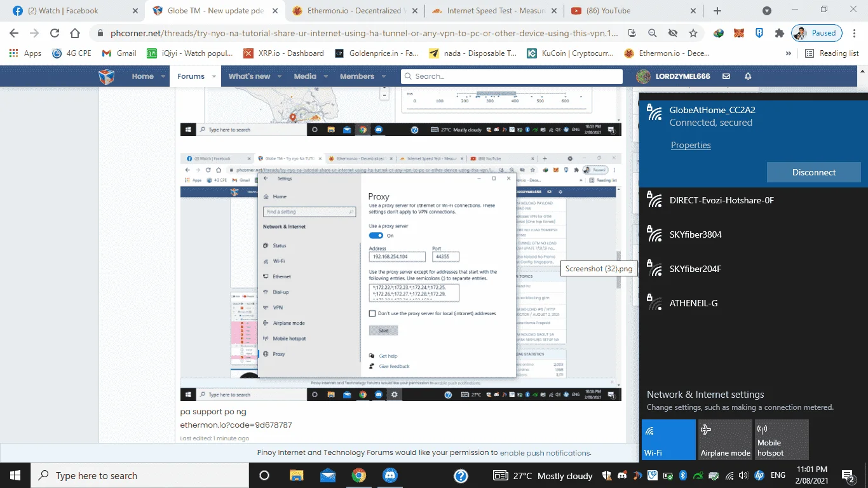Open forum alerts bell icon
Image resolution: width=868 pixels, height=488 pixels.
(x=748, y=76)
